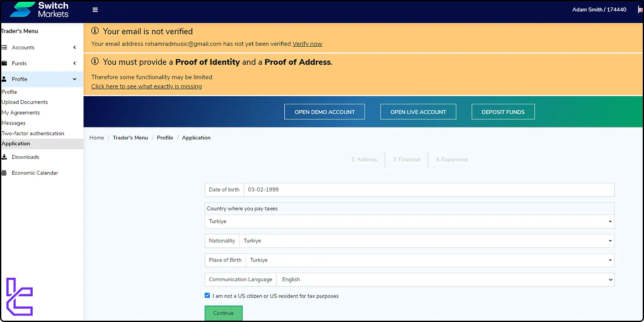Click the Application breadcrumb text

pyautogui.click(x=196, y=138)
